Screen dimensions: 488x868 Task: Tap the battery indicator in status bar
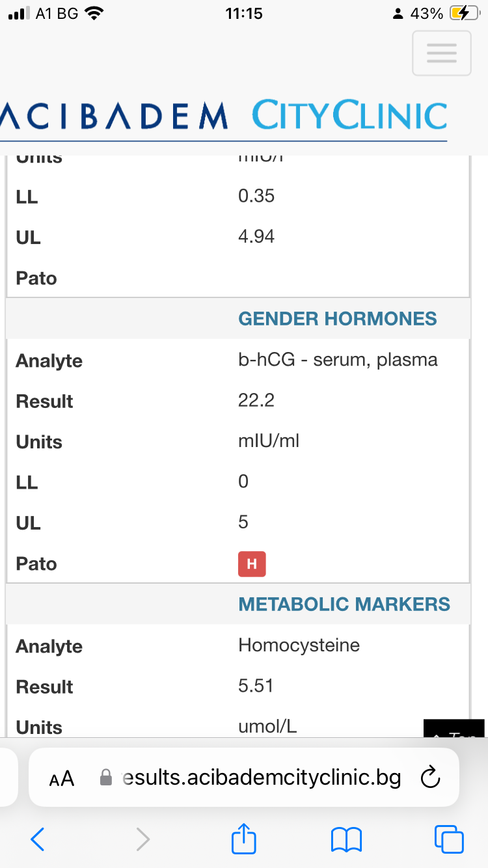pyautogui.click(x=463, y=14)
